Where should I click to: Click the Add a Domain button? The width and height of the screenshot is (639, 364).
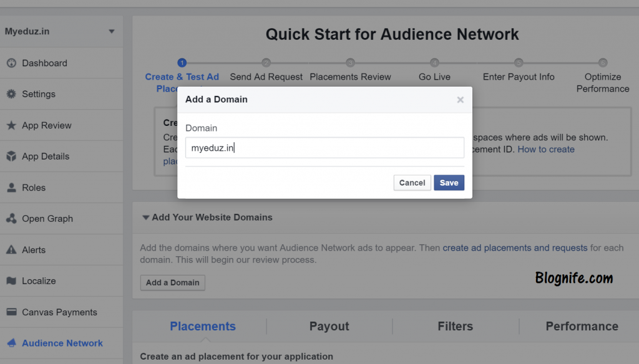[172, 282]
